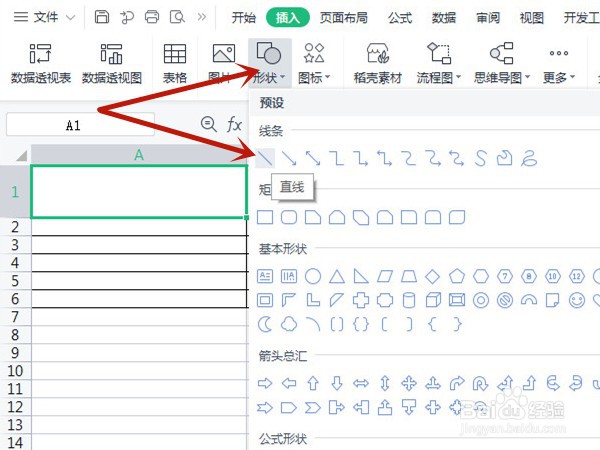Open the 图标 dropdown
Viewport: 600px width, 450px height.
(314, 63)
